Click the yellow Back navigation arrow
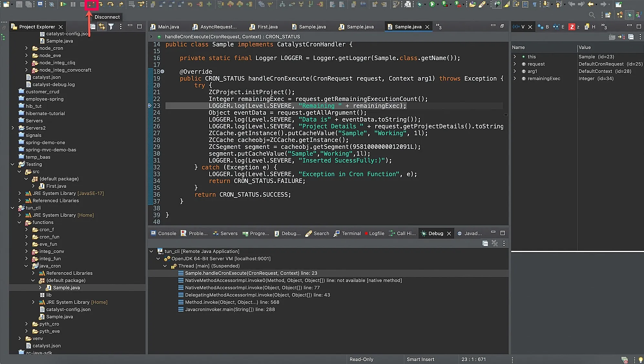The width and height of the screenshot is (644, 364). [x=591, y=5]
